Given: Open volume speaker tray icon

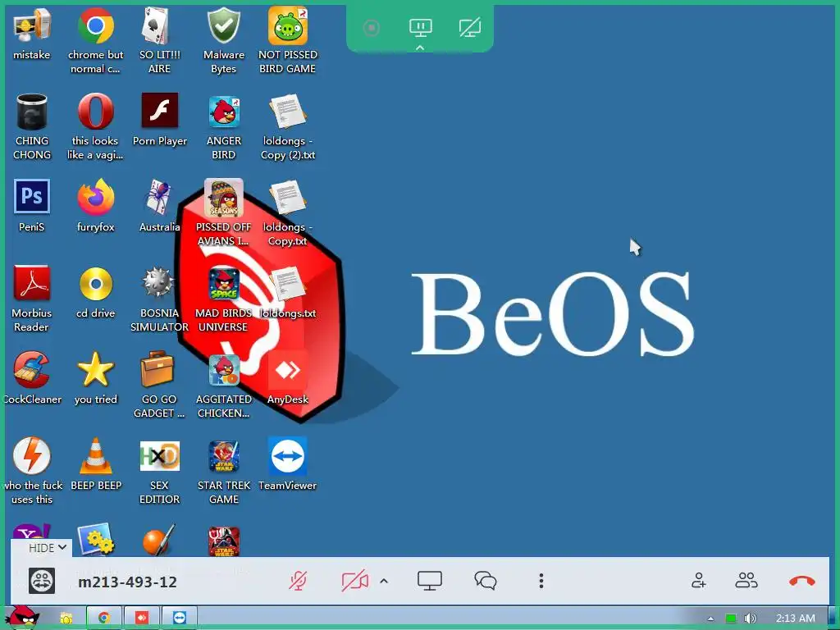Looking at the screenshot, I should [750, 619].
